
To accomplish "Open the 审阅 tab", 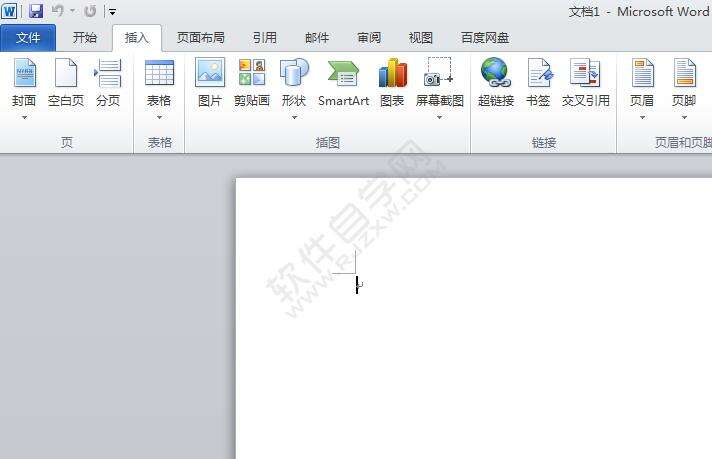I will (x=369, y=38).
